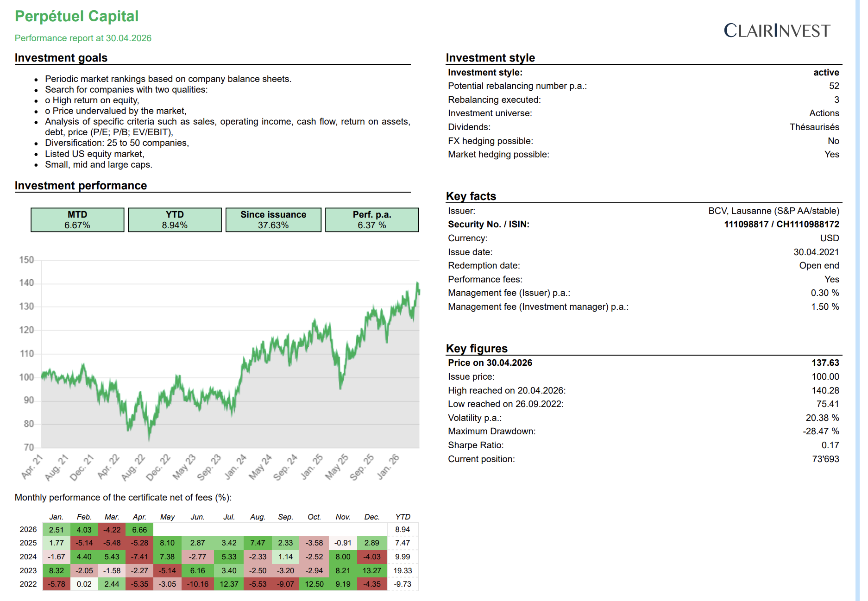Click the ISIN value 111098817 / CH1110988172
This screenshot has height=601, width=868.
(x=781, y=225)
